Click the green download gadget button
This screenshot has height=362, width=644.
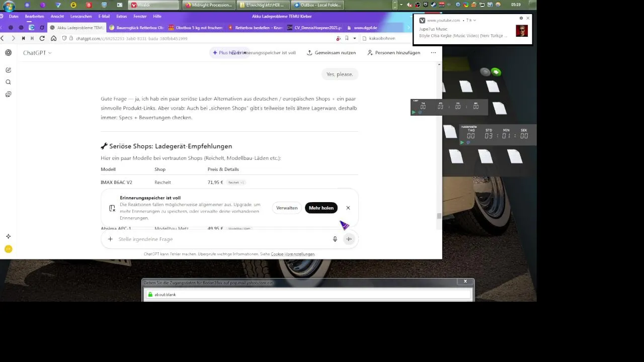(496, 72)
